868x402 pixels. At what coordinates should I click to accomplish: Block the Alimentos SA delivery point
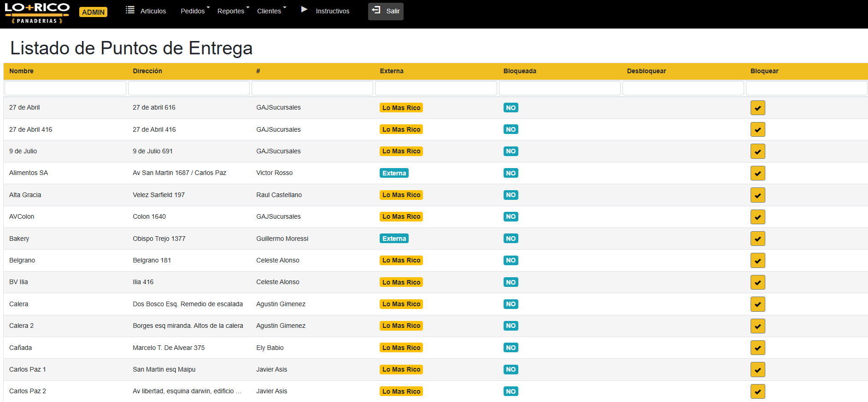click(757, 173)
